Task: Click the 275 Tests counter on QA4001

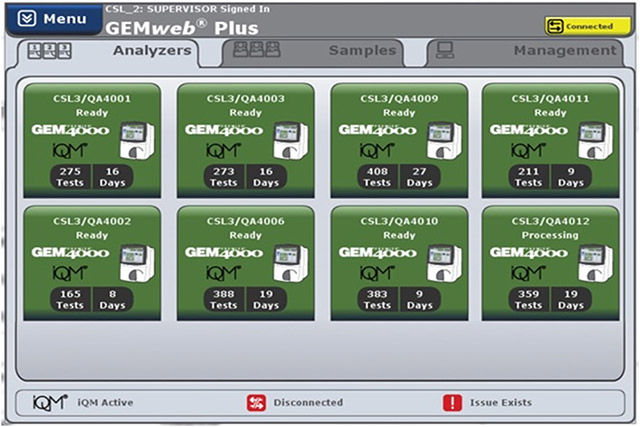Action: (x=70, y=177)
